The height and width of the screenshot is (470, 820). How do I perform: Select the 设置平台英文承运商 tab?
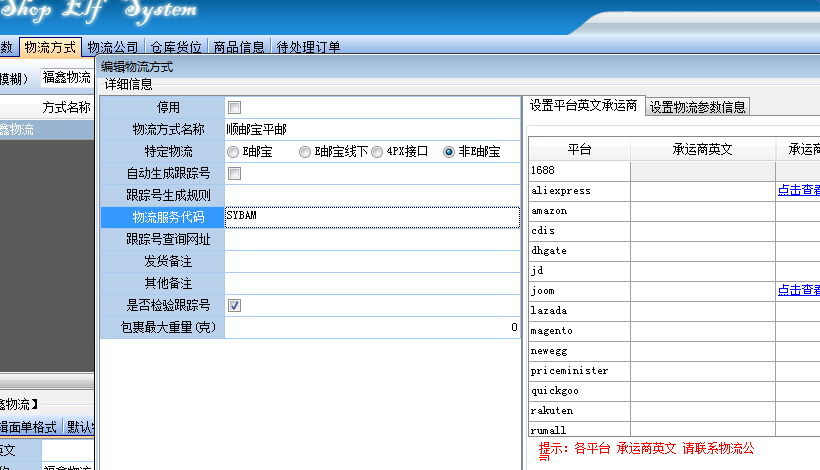tap(583, 106)
